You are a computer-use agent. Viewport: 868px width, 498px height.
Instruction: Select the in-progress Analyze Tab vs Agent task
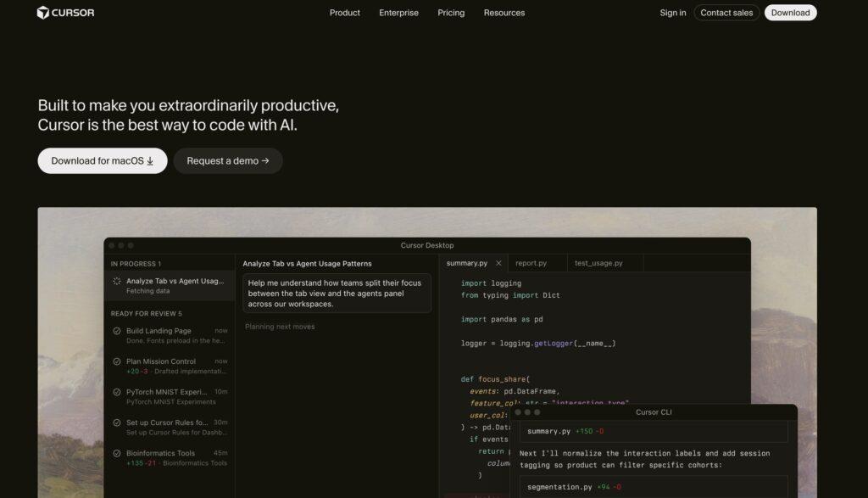pyautogui.click(x=170, y=285)
